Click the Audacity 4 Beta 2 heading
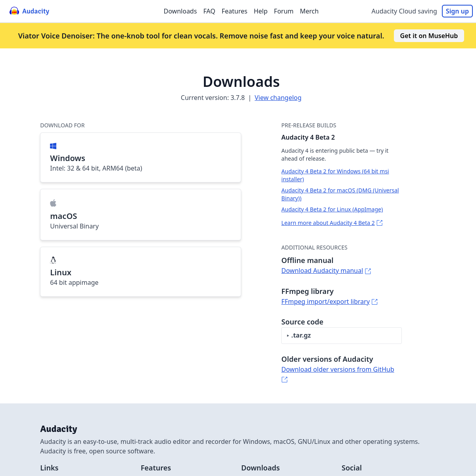 coord(308,137)
